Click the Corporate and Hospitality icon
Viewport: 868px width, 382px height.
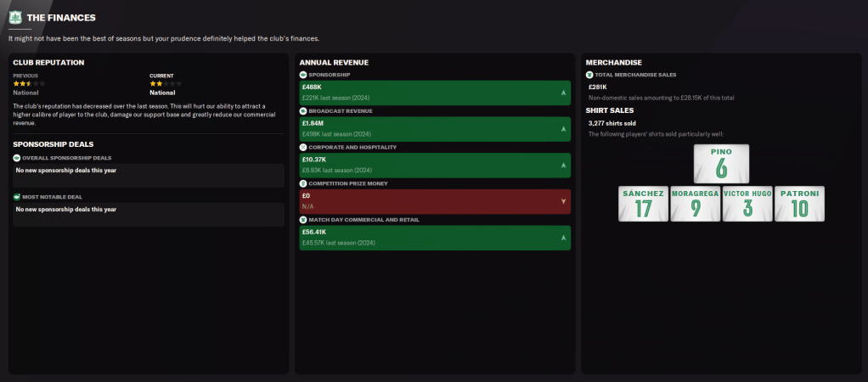coord(303,147)
